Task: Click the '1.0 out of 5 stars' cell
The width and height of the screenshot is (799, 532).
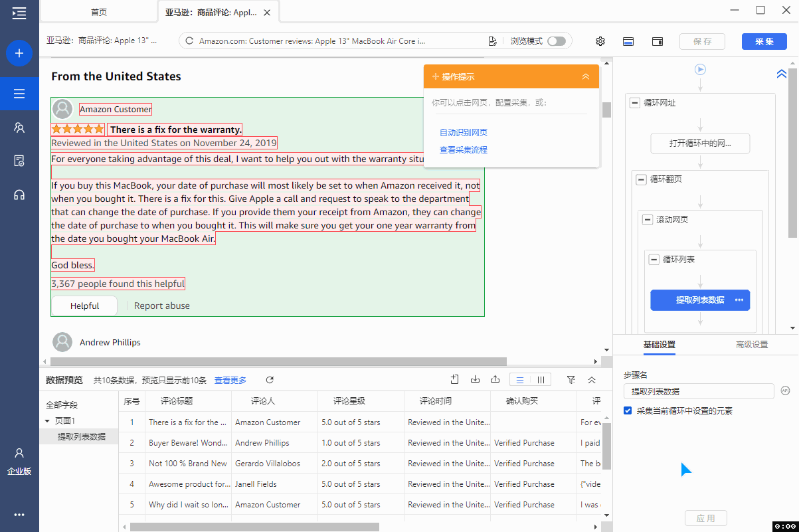Action: coord(361,443)
